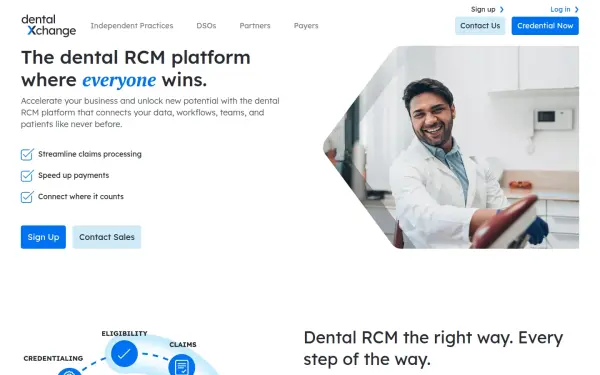Click the Eligibility checkmark circle icon
Image resolution: width=600 pixels, height=375 pixels.
point(124,354)
